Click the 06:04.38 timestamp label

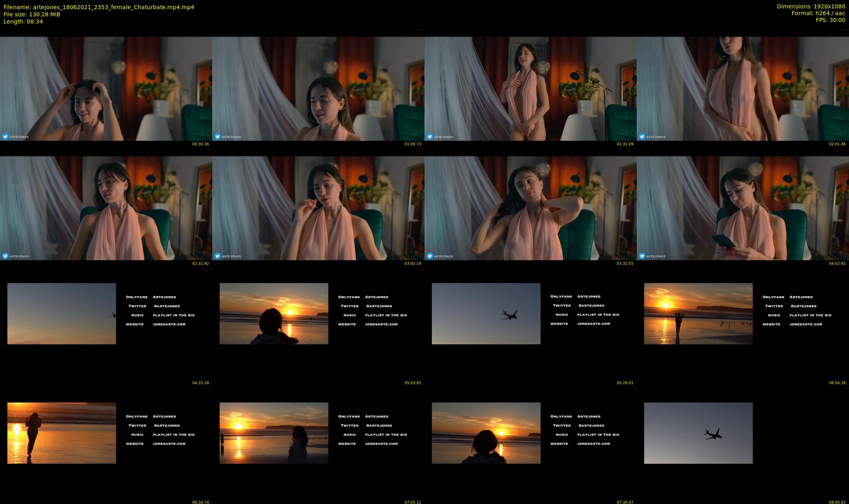pyautogui.click(x=837, y=383)
